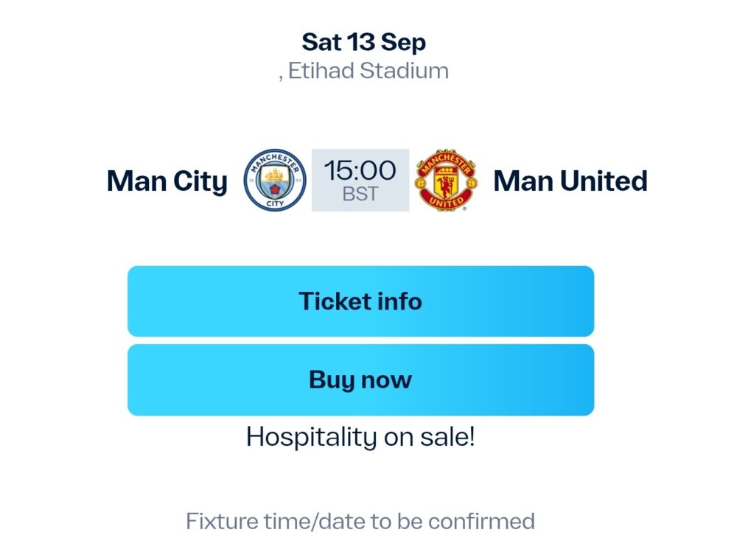Click the Man United team name

tap(570, 181)
